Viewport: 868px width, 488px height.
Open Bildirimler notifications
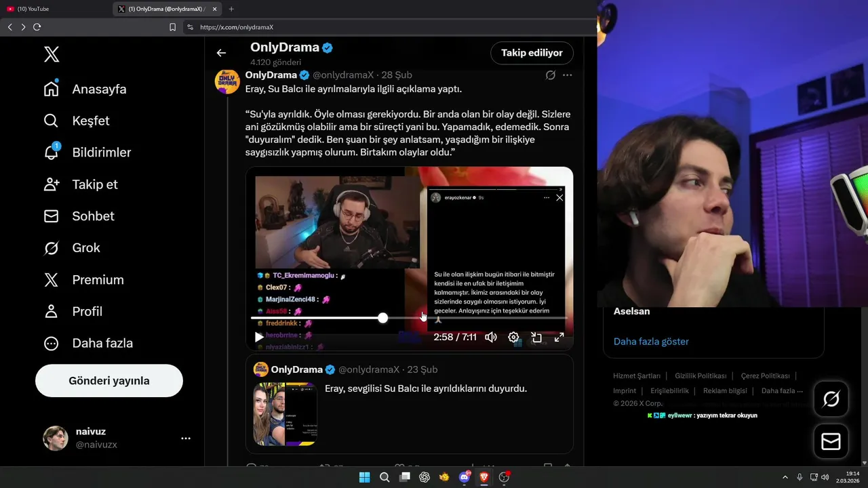87,152
